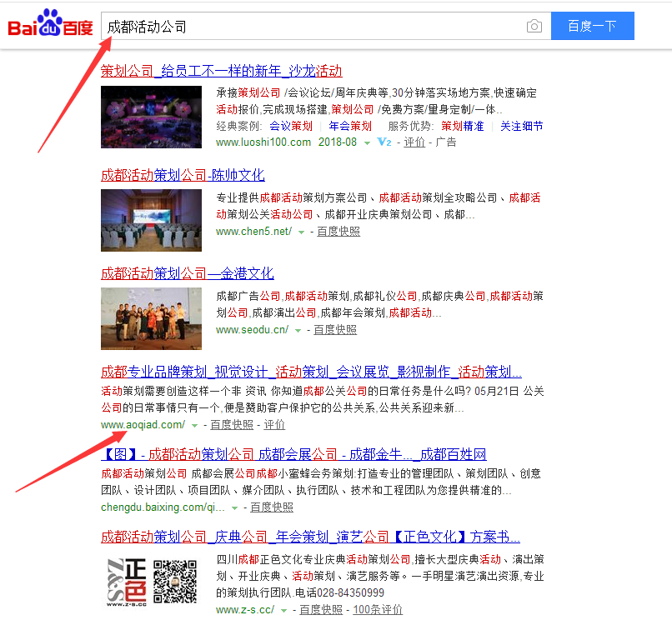Open result 策划公司_给员工不一样的新年_沙龙活动

tap(222, 71)
